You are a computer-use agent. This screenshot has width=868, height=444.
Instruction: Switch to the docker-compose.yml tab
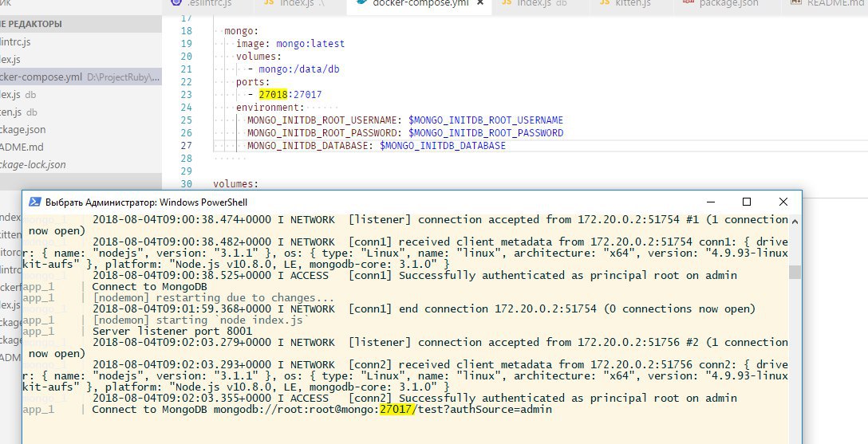(x=420, y=3)
